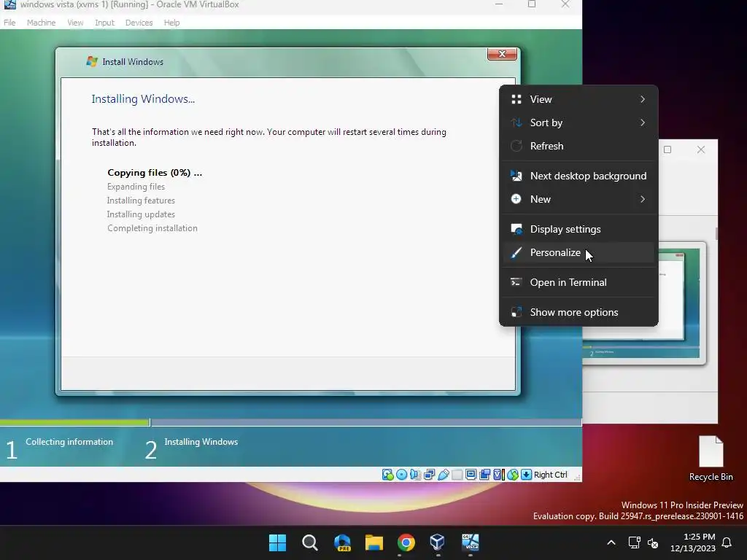The image size is (747, 560).
Task: Click the optical disk icon in VirtualBox status bar
Action: 402,474
